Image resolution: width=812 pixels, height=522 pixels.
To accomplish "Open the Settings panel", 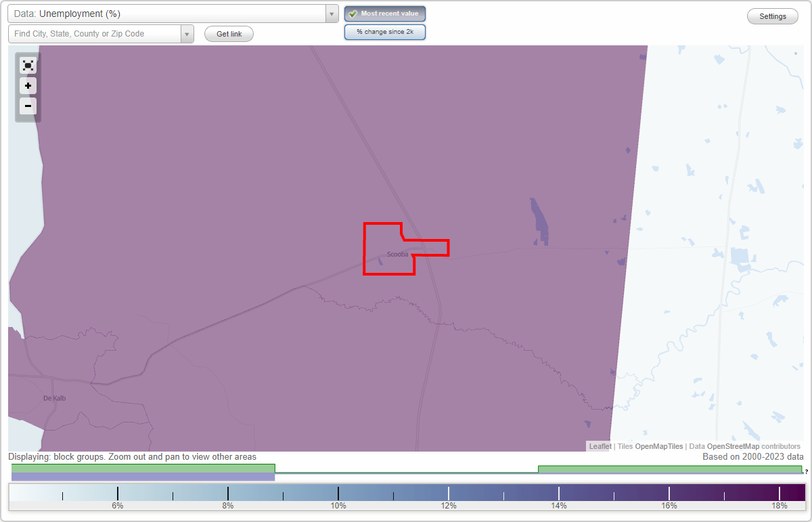I will pos(772,16).
